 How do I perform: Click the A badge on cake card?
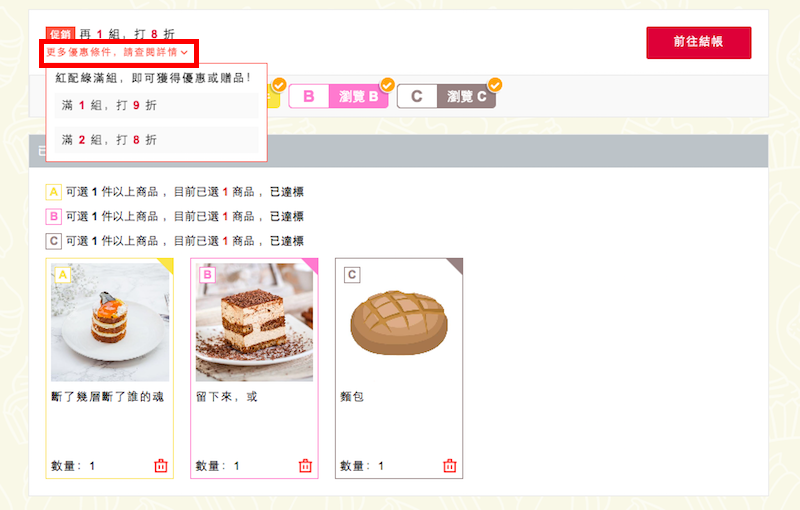tap(63, 275)
